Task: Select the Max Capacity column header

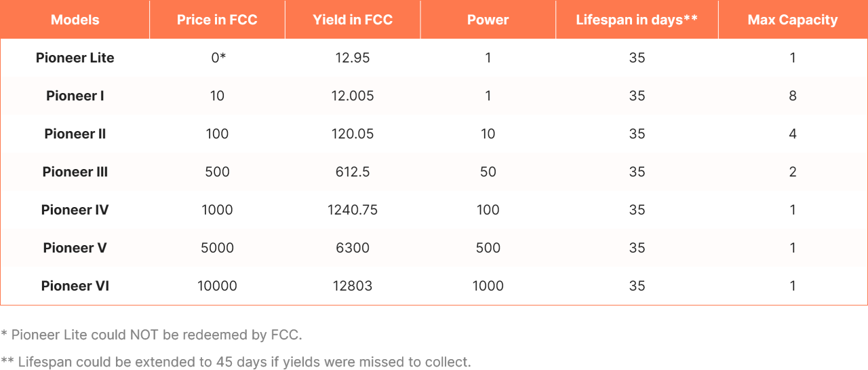Action: [793, 20]
